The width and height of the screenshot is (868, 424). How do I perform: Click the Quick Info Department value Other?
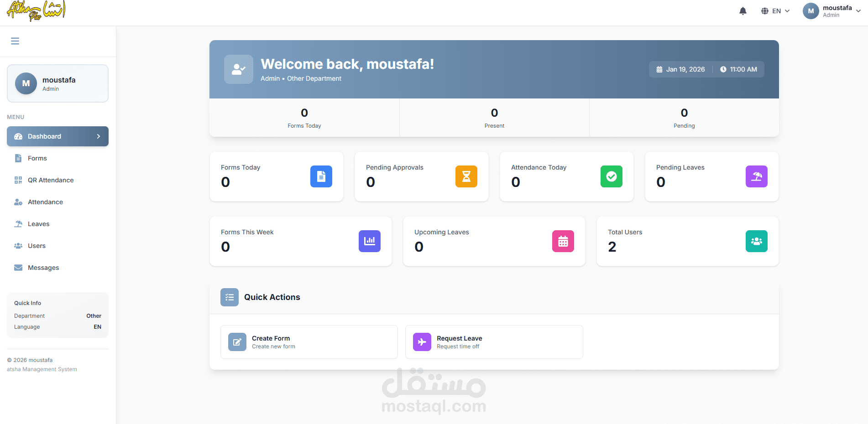pyautogui.click(x=94, y=316)
